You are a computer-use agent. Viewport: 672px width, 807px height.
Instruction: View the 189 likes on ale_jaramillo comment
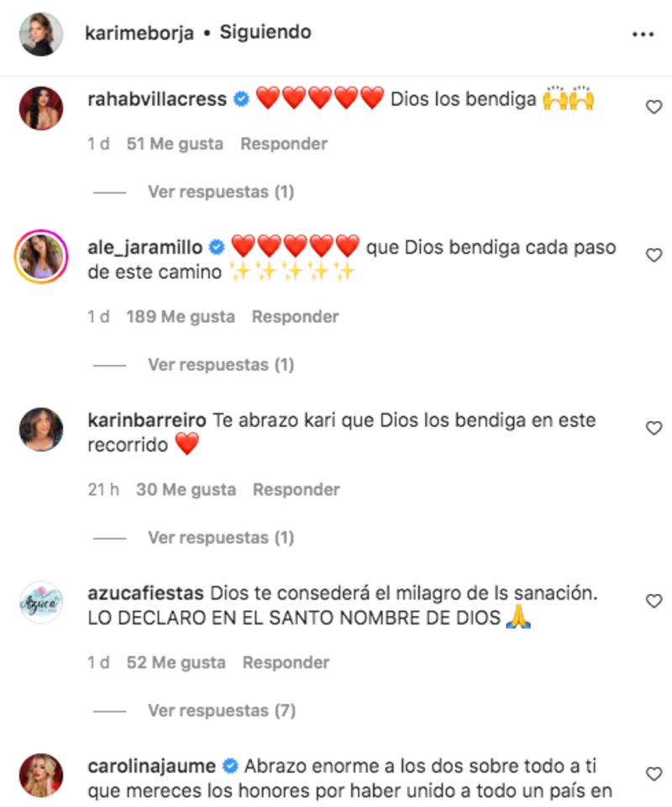point(181,317)
